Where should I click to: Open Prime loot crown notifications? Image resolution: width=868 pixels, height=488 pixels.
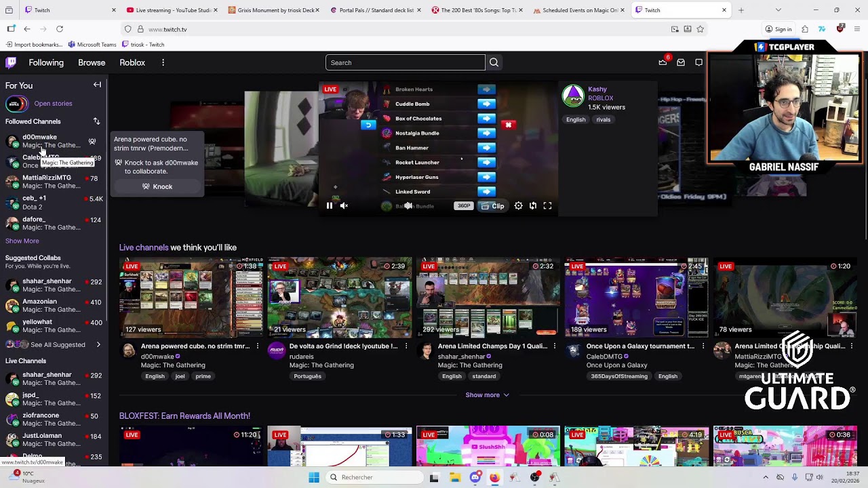click(663, 62)
